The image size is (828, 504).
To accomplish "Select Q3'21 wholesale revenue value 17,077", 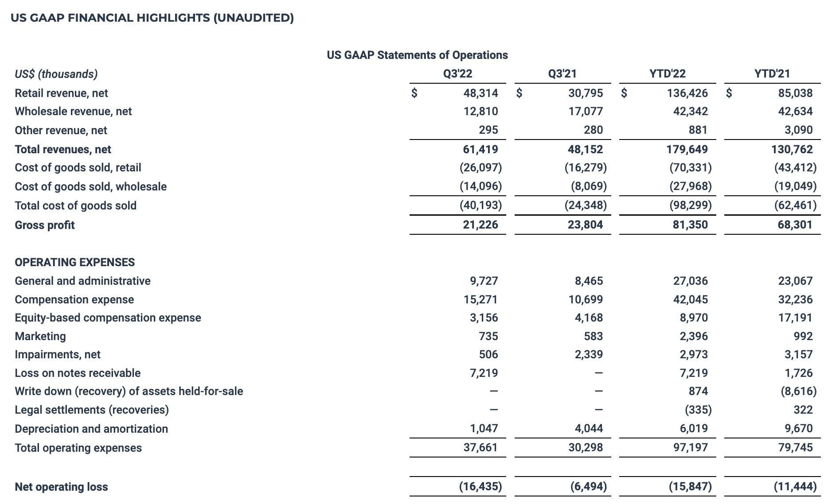I will 585,111.
